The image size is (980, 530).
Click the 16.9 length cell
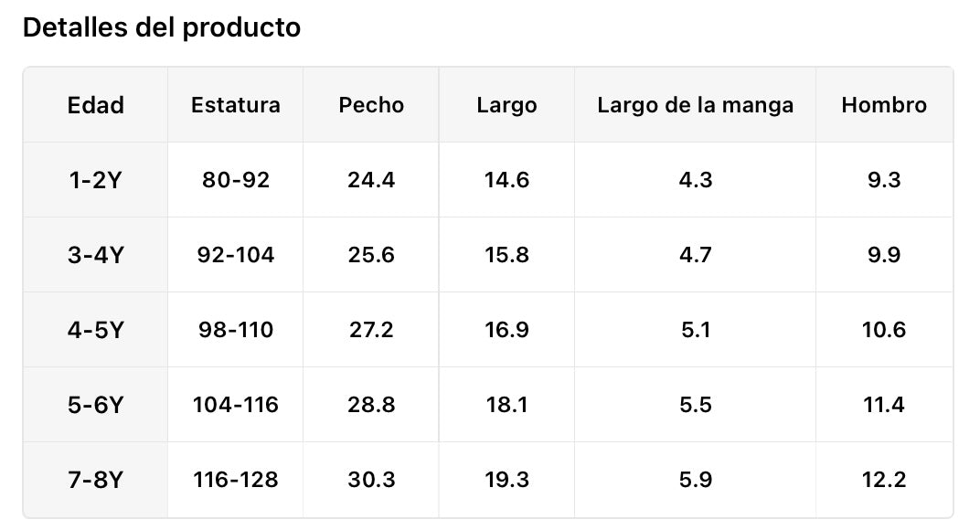coord(506,330)
